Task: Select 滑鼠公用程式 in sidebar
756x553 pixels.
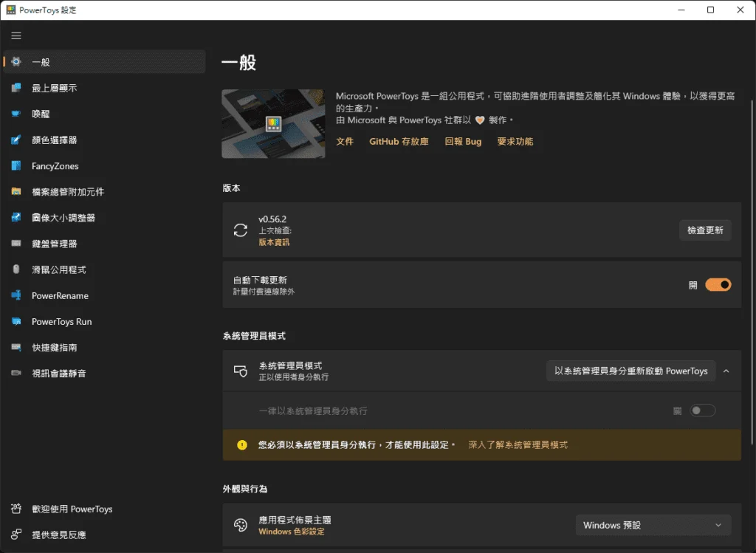Action: tap(104, 269)
